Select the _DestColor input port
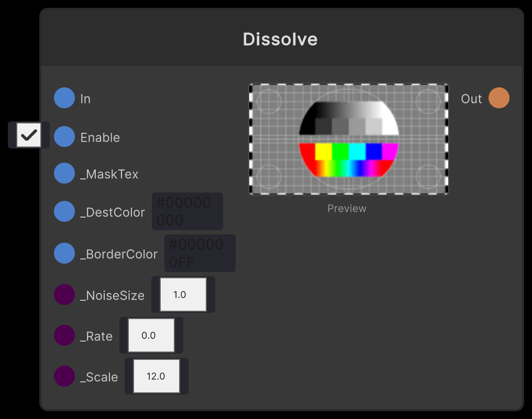Screen dimensions: 532x419 click(x=64, y=211)
